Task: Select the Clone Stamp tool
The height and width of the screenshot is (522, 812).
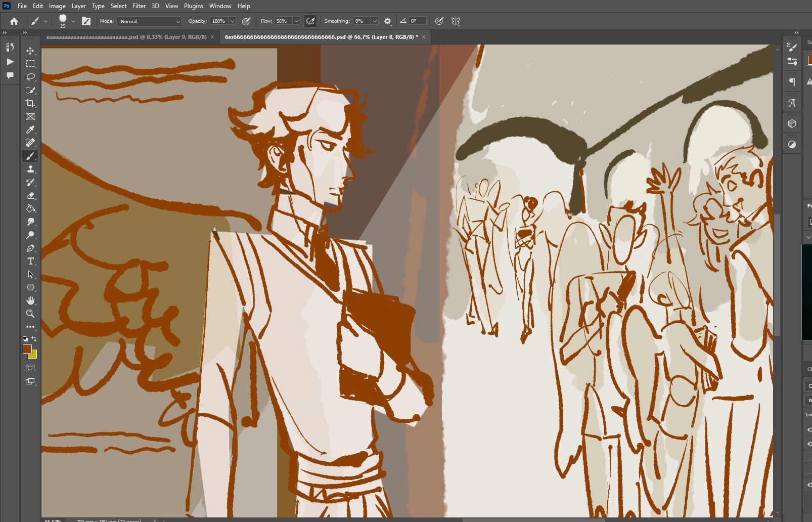Action: 30,169
